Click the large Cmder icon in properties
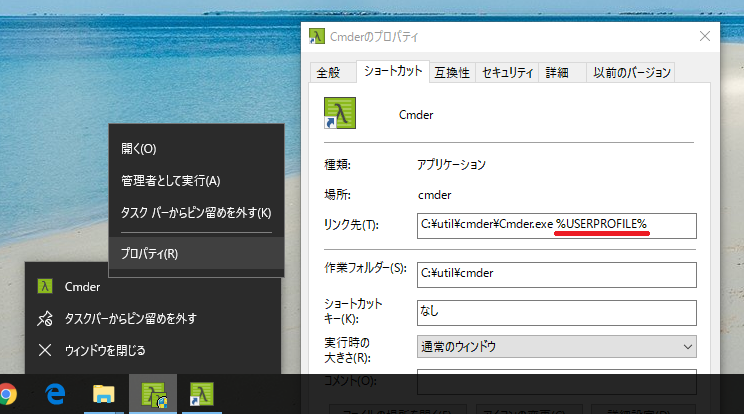 340,113
